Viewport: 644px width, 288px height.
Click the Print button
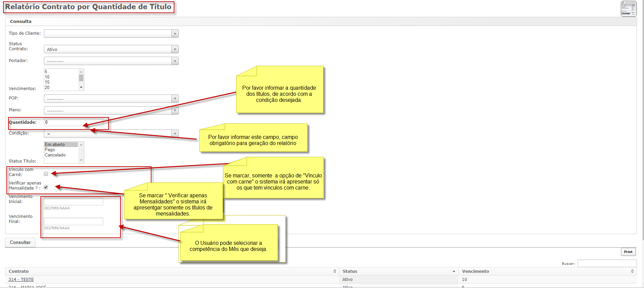point(628,252)
